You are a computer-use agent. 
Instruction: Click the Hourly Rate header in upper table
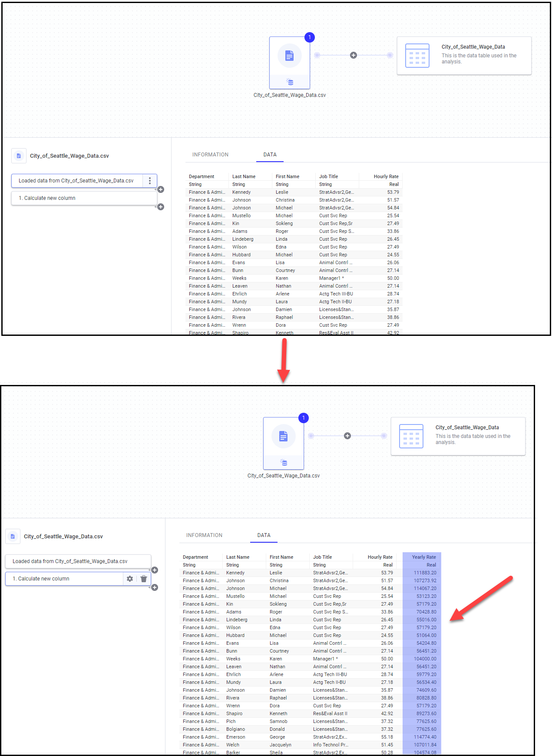coord(386,176)
